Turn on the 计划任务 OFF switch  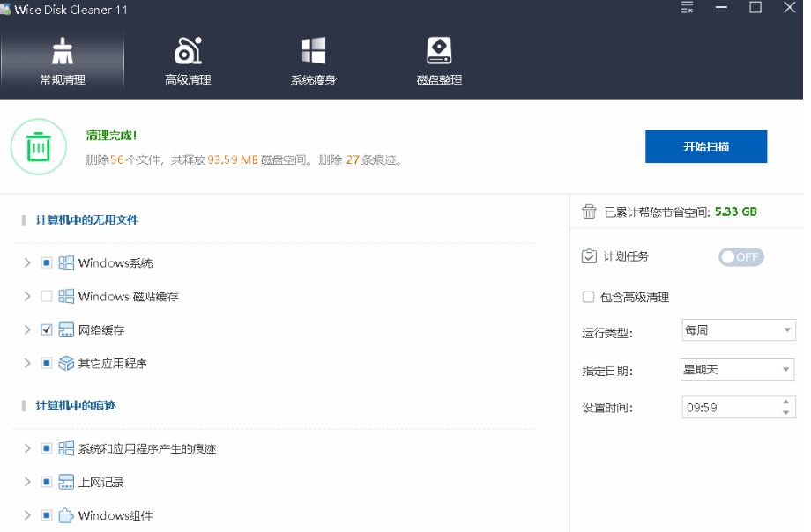(x=740, y=257)
